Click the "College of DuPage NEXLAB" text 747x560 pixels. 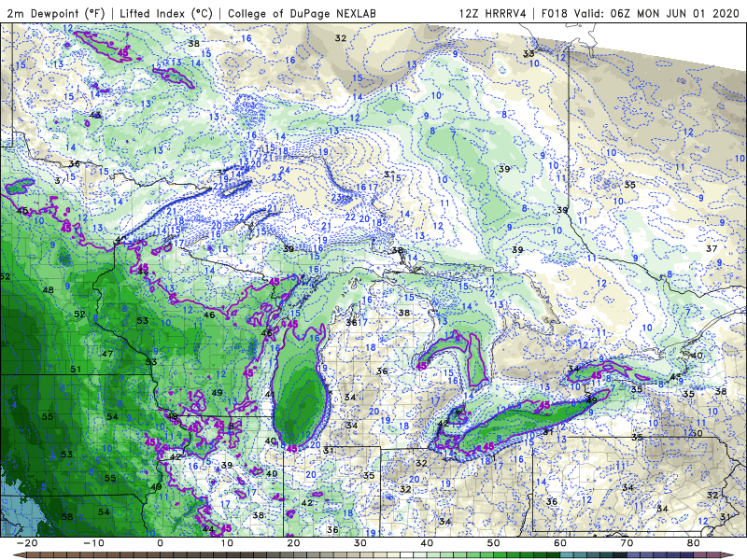302,13
